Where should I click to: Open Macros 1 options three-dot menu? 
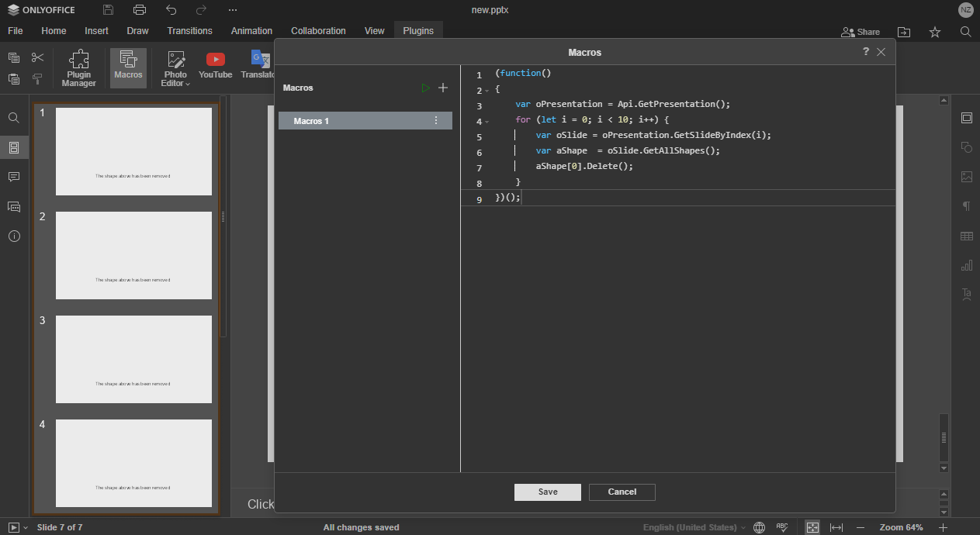[436, 121]
